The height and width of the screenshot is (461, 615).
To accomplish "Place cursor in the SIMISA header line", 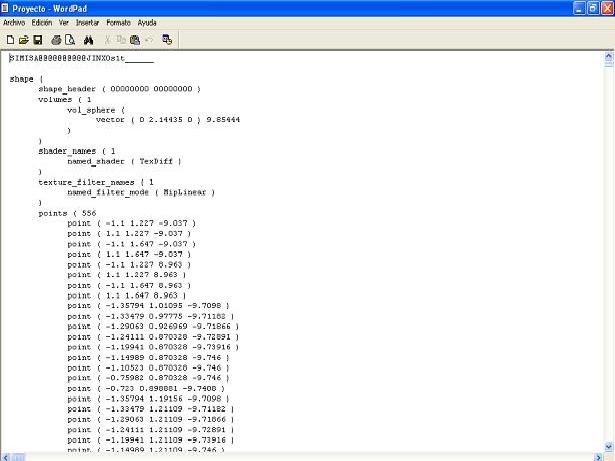I will click(x=80, y=58).
